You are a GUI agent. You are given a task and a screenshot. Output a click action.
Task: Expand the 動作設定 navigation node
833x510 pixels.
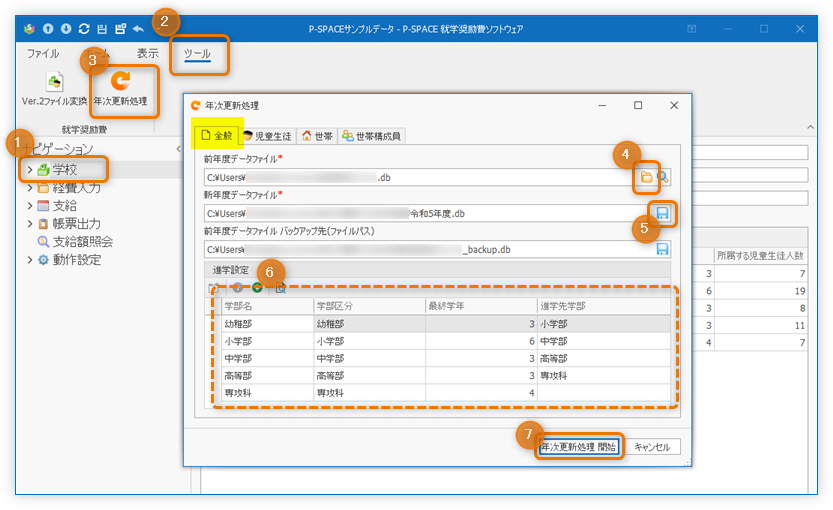30,260
